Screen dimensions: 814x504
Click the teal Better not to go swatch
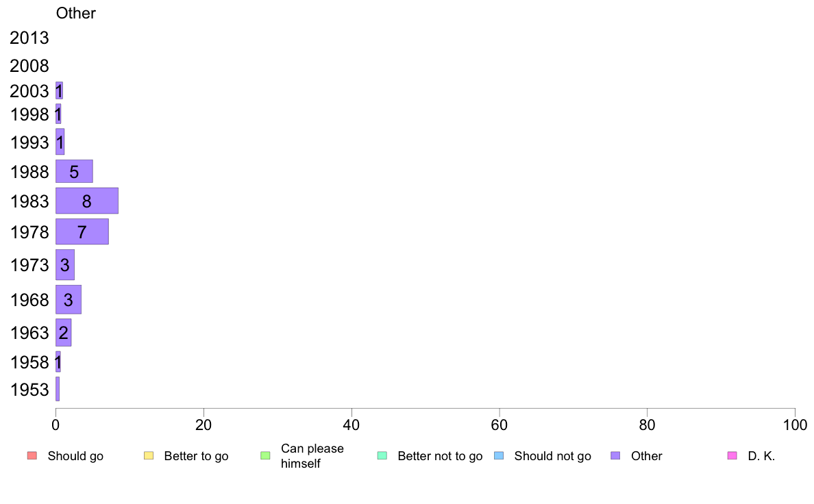click(x=382, y=456)
